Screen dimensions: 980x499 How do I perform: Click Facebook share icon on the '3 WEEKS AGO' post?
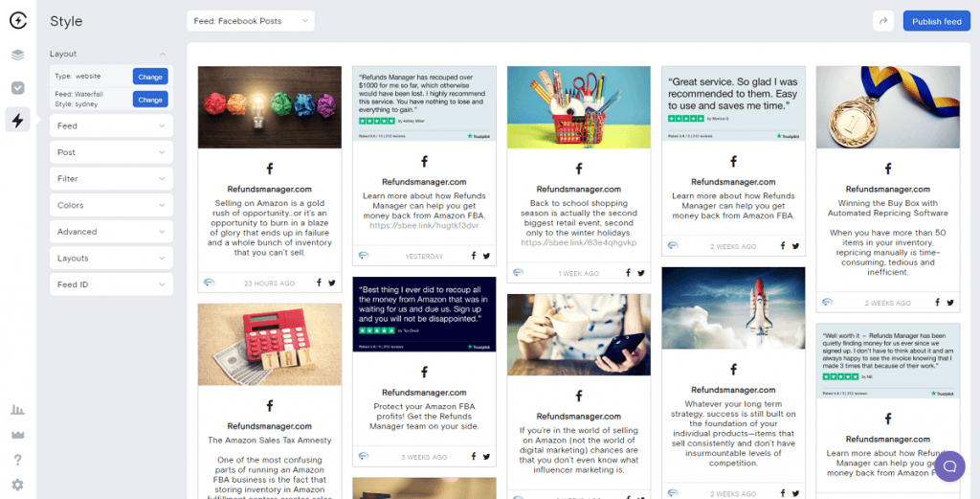point(474,457)
